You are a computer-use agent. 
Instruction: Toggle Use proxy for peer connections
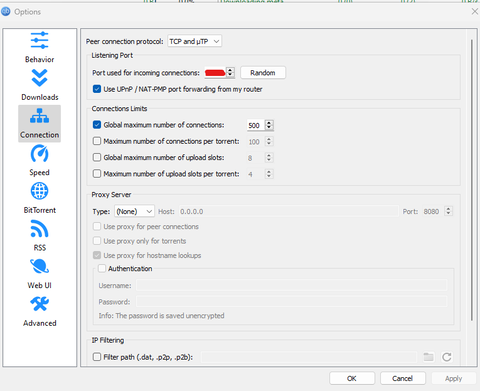tap(97, 226)
